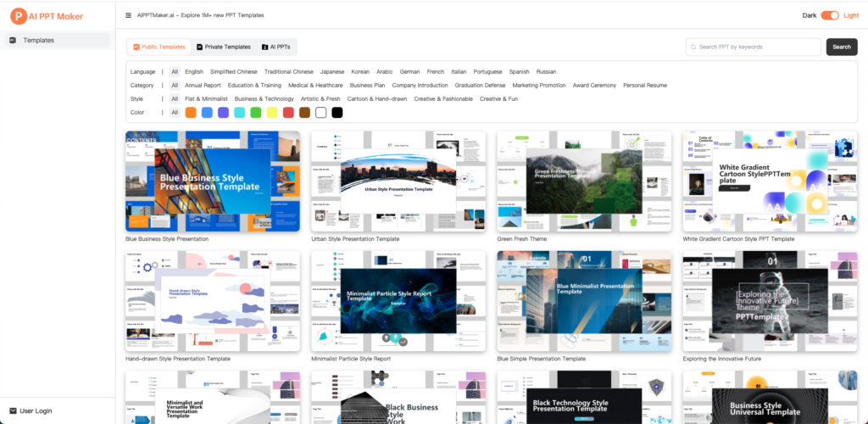Switch the Dark/Light theme toggle
The image size is (868, 424).
830,15
